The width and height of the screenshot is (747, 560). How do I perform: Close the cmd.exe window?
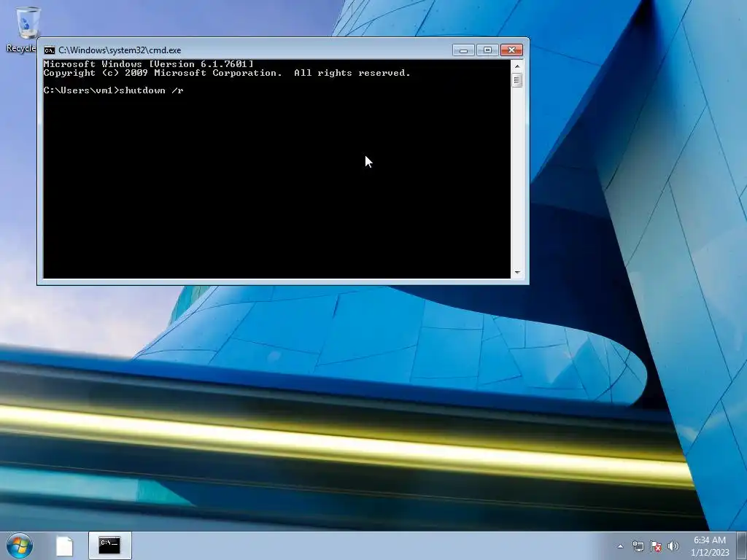(511, 50)
